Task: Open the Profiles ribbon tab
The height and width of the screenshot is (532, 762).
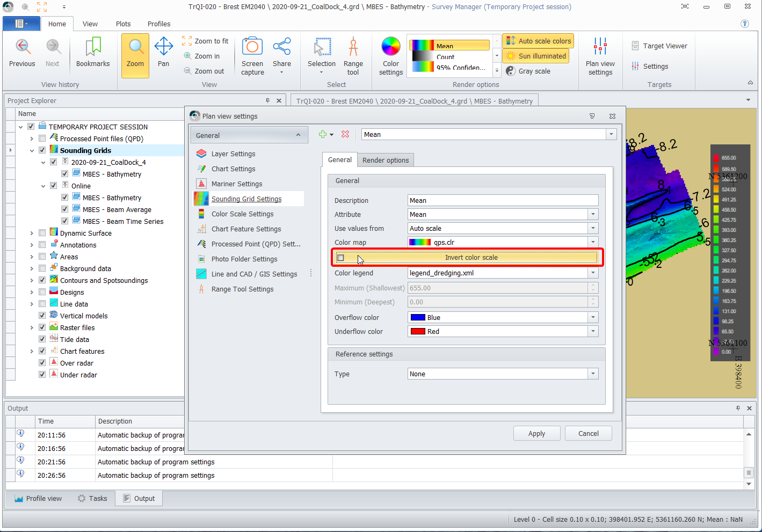Action: click(159, 24)
